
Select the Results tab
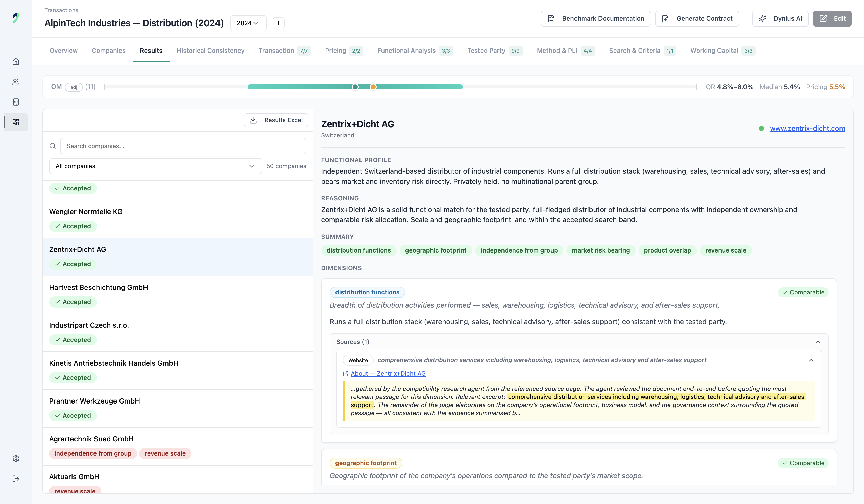pyautogui.click(x=151, y=51)
